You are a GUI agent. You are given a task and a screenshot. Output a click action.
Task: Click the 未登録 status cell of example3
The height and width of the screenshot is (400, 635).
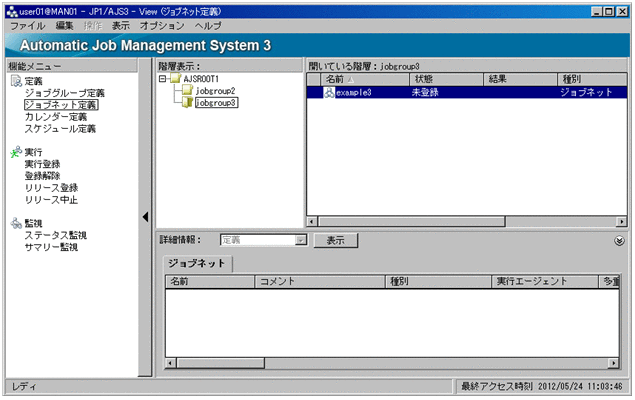[x=425, y=93]
